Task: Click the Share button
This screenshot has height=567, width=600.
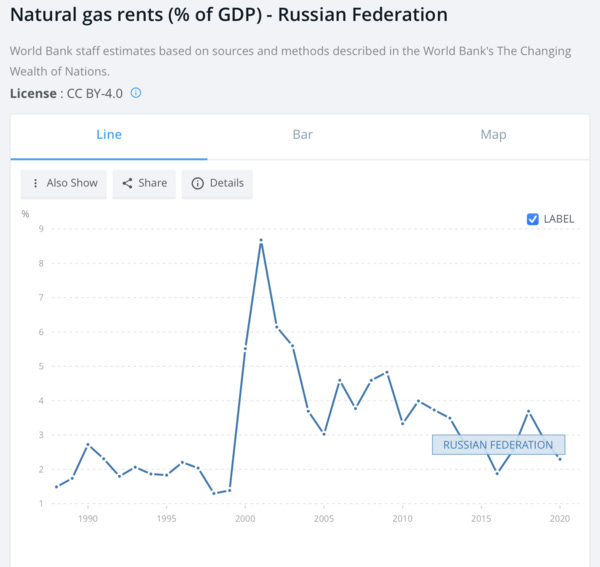Action: (144, 184)
